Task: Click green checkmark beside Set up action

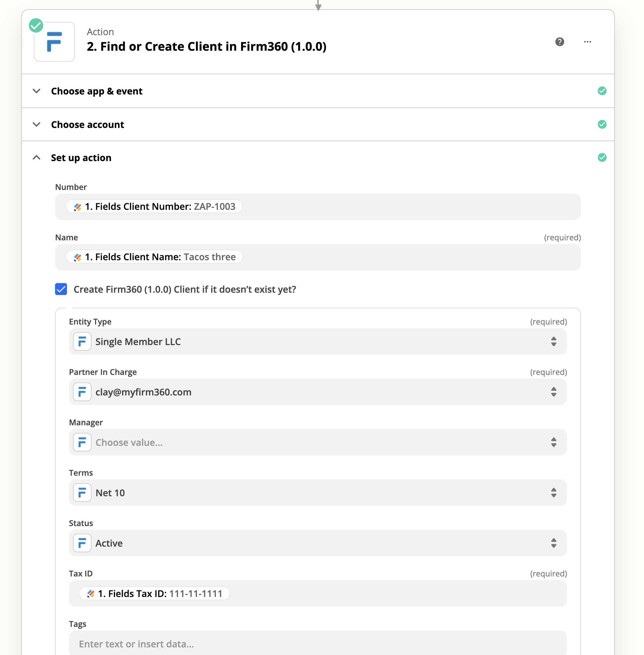Action: click(x=602, y=157)
